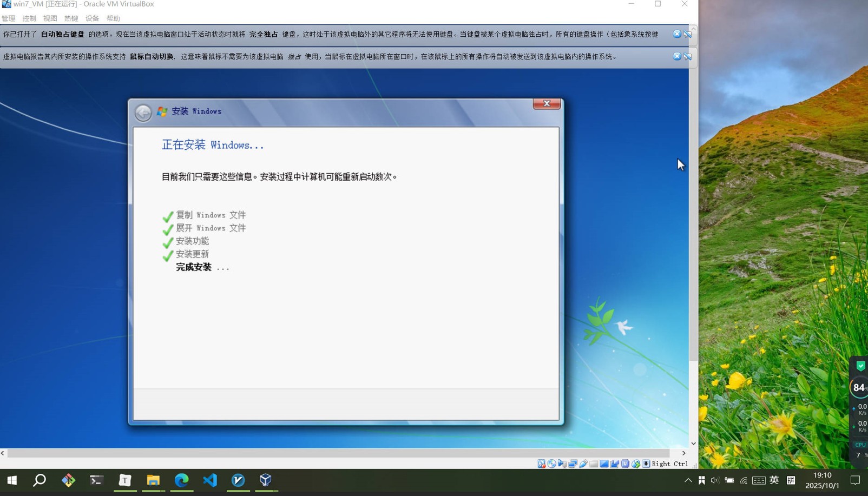868x496 pixels.
Task: Dismiss the keyboard auto-capture notification
Action: [x=676, y=34]
